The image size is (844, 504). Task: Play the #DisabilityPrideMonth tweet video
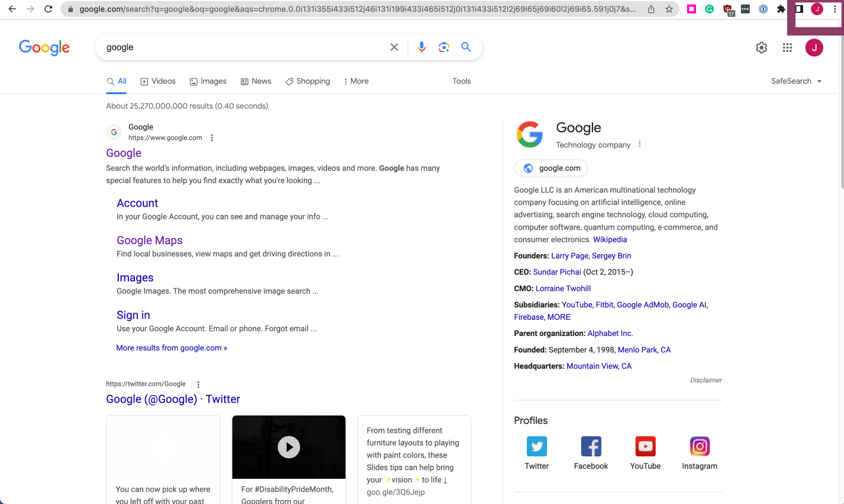[x=289, y=447]
